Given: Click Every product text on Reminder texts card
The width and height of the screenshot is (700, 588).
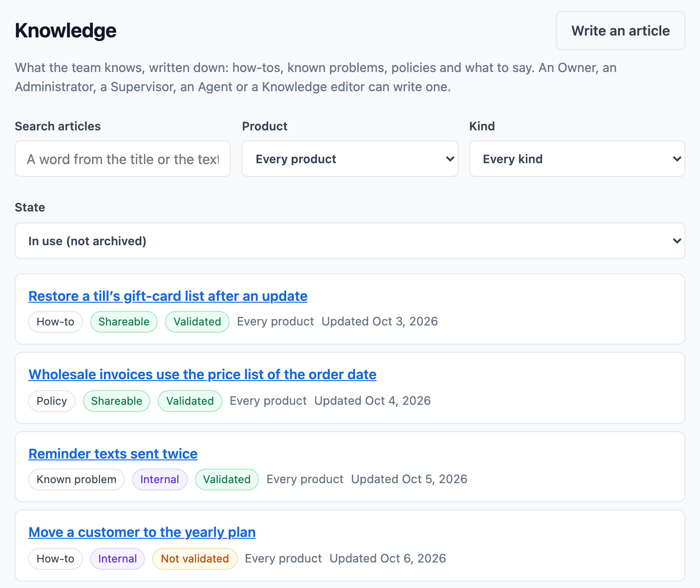Looking at the screenshot, I should (x=305, y=480).
